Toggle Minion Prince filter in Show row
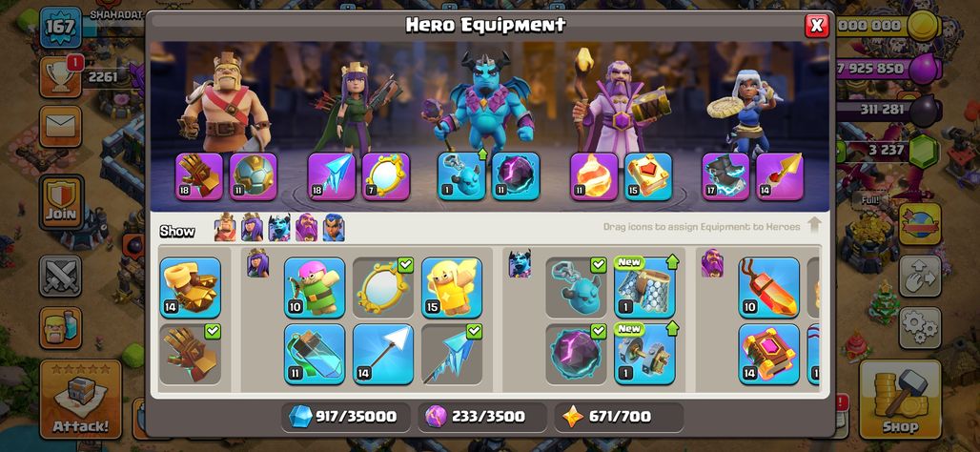Image resolution: width=980 pixels, height=452 pixels. tap(279, 229)
